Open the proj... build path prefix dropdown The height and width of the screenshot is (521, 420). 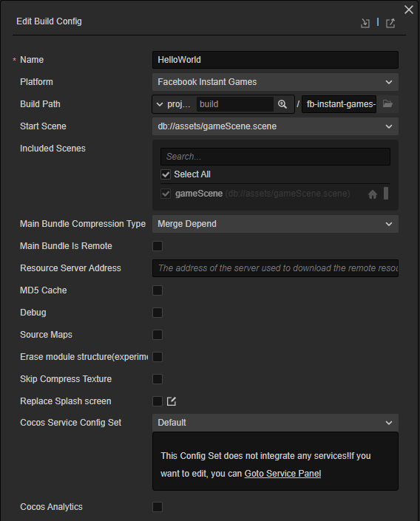pyautogui.click(x=174, y=104)
